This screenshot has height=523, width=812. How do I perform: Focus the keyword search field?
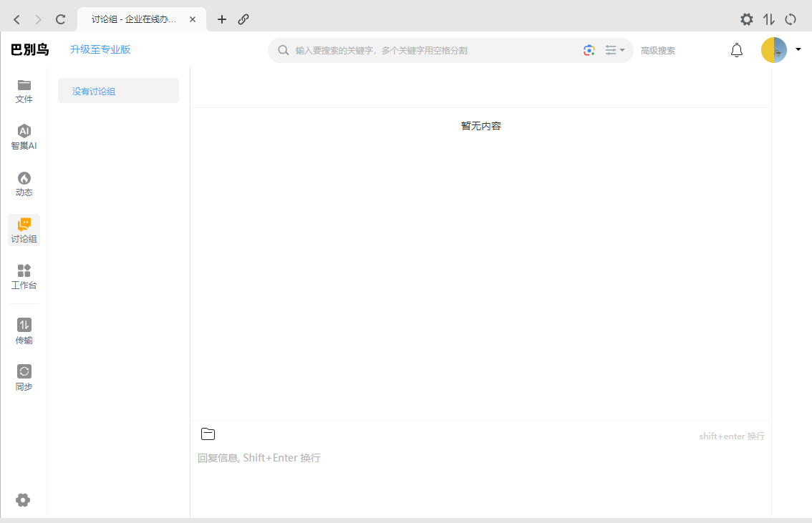click(435, 50)
